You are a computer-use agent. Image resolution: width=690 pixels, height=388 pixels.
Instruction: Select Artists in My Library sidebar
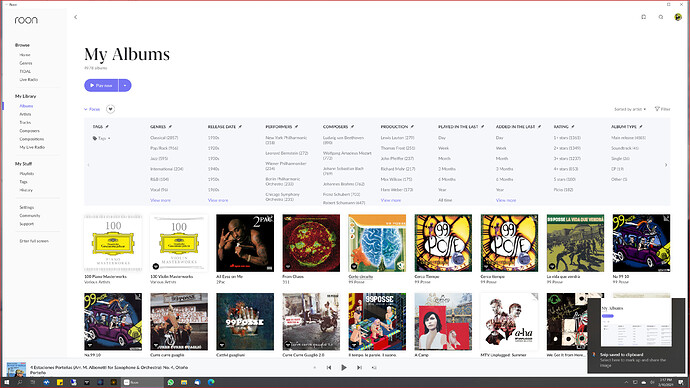(x=25, y=114)
